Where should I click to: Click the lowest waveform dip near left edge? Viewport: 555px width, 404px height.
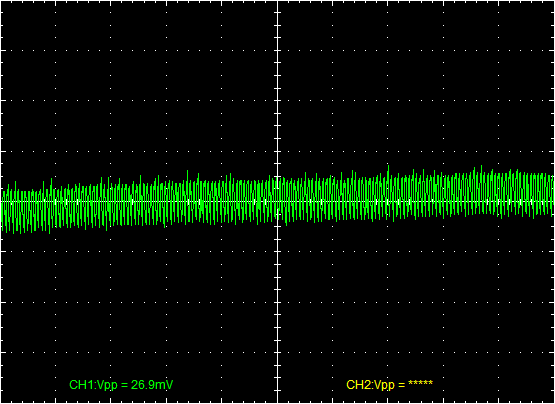click(49, 231)
